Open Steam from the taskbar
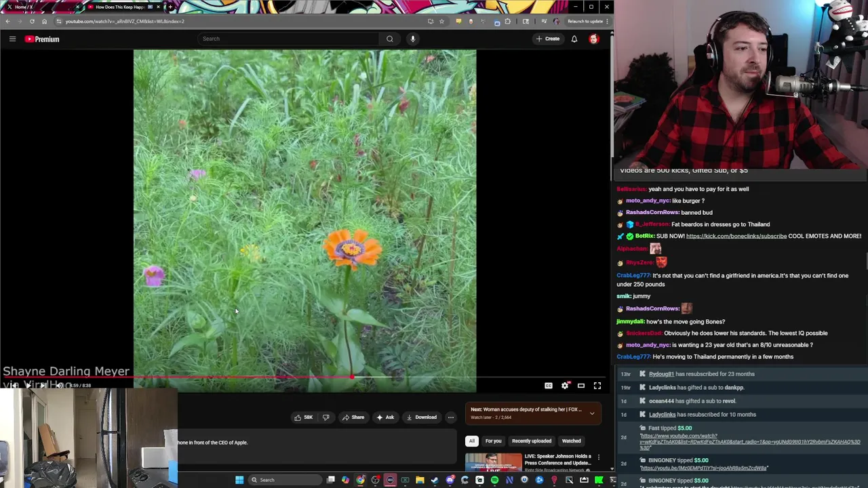This screenshot has height=488, width=868. click(x=434, y=480)
